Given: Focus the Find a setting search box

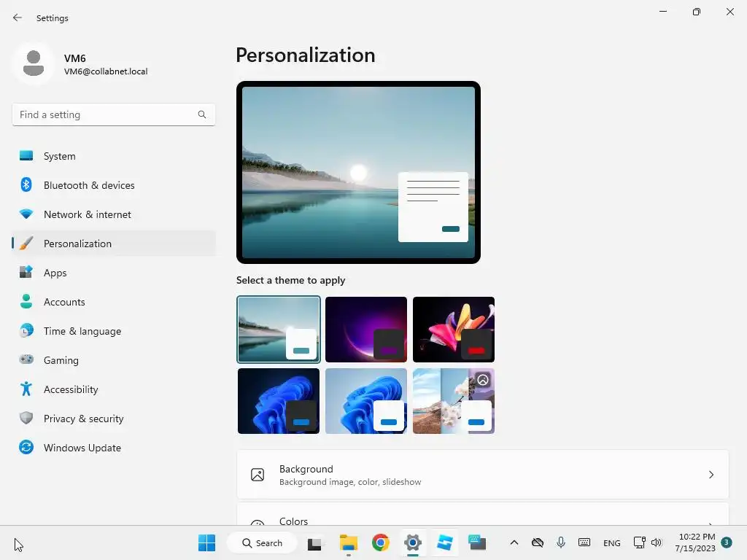Looking at the screenshot, I should [113, 114].
